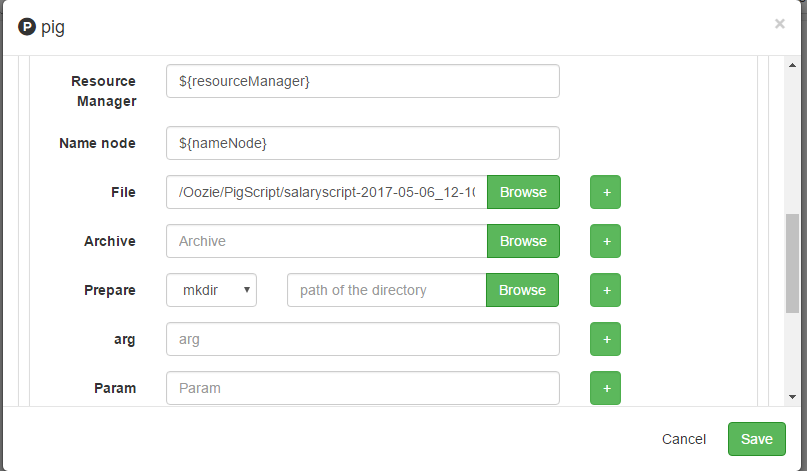This screenshot has height=471, width=807.
Task: Focus the path of the directory field
Action: [387, 290]
